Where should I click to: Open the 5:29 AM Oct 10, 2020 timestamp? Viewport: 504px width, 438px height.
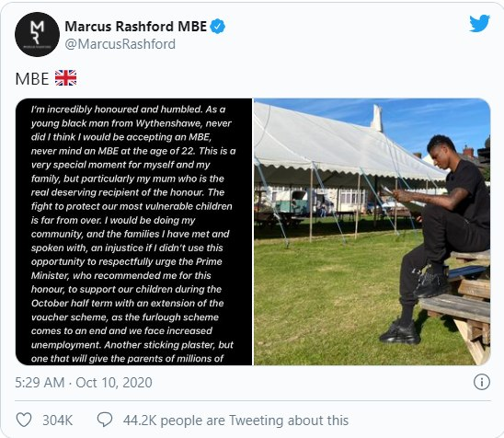[84, 383]
